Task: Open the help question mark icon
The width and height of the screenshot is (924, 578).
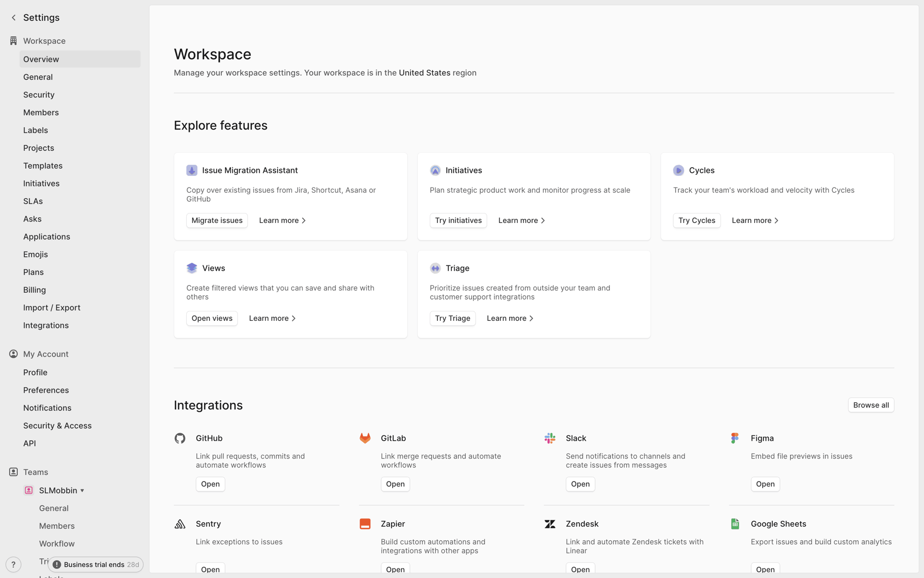Action: [x=13, y=565]
